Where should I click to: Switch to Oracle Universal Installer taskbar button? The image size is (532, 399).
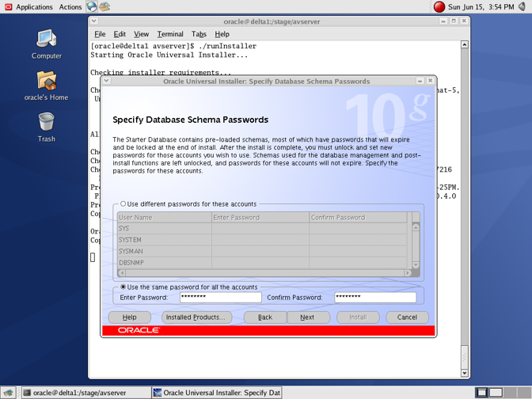216,393
